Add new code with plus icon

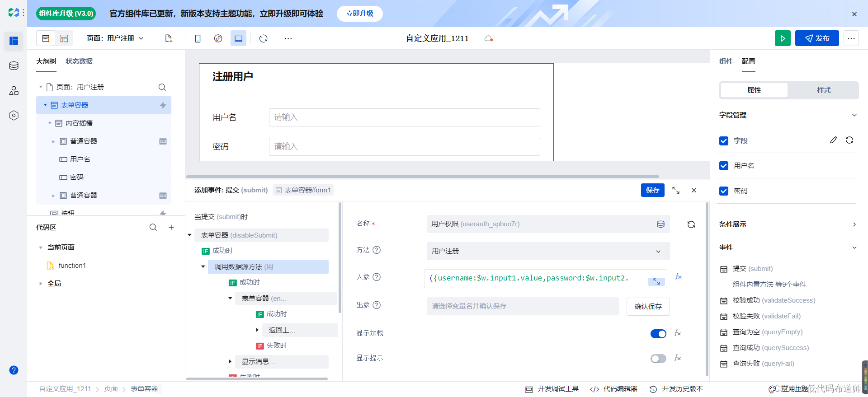coord(171,227)
